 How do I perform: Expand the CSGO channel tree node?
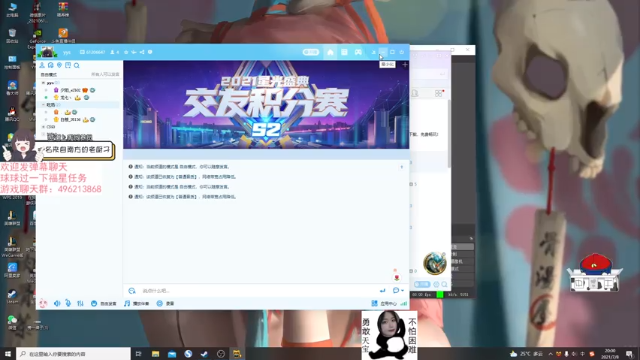coord(44,127)
